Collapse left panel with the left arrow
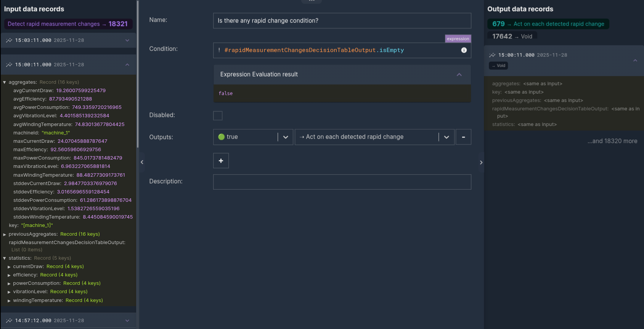Viewport: 644px width, 329px height. click(x=142, y=162)
